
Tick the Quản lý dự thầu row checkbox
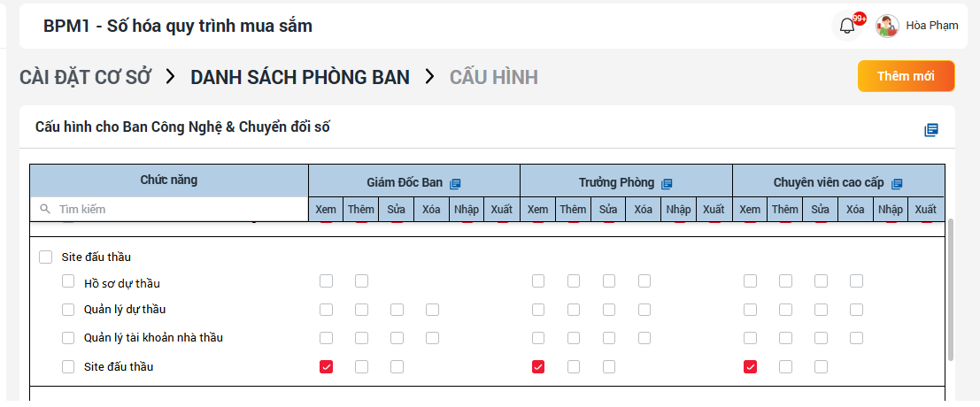68,310
